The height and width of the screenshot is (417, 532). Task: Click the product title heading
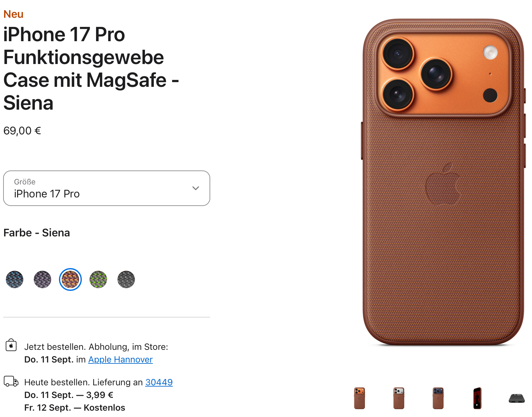click(91, 69)
